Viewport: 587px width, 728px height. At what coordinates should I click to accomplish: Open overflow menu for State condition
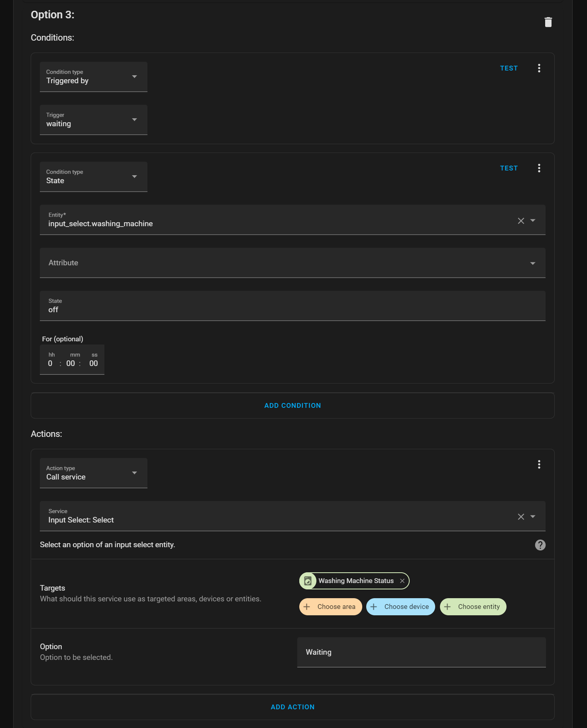539,168
